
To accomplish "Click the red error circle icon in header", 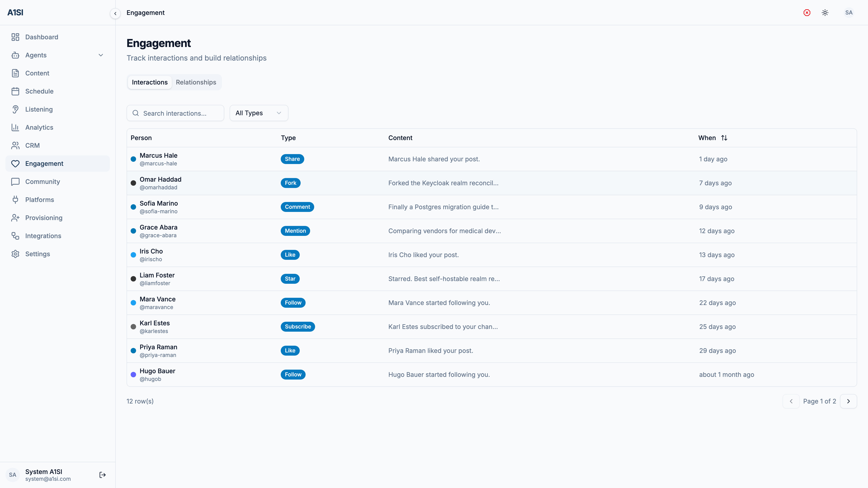I will point(807,13).
